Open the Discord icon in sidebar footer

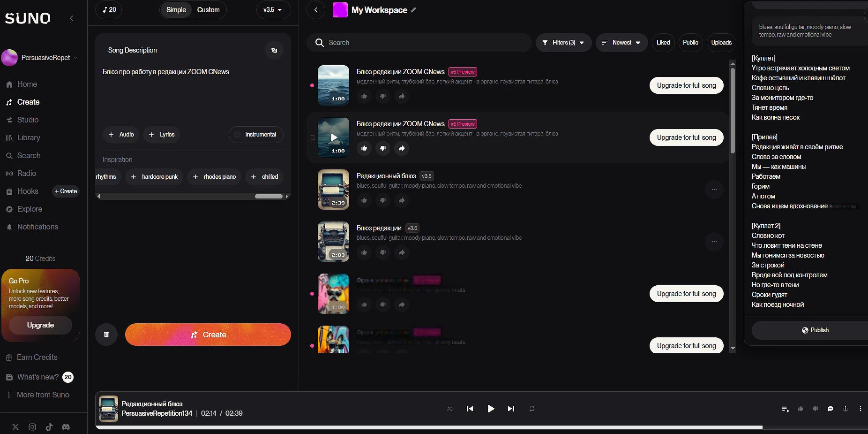[x=66, y=427]
